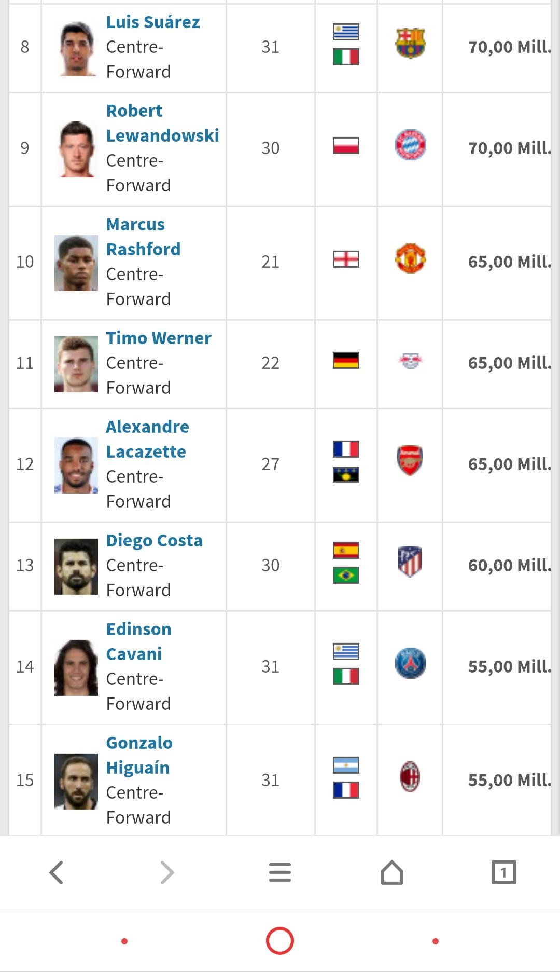Open the Arsenal club crest
The height and width of the screenshot is (972, 560).
click(410, 460)
